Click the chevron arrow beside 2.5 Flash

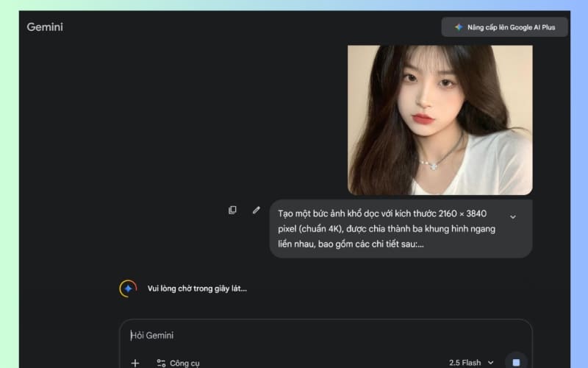[490, 363]
